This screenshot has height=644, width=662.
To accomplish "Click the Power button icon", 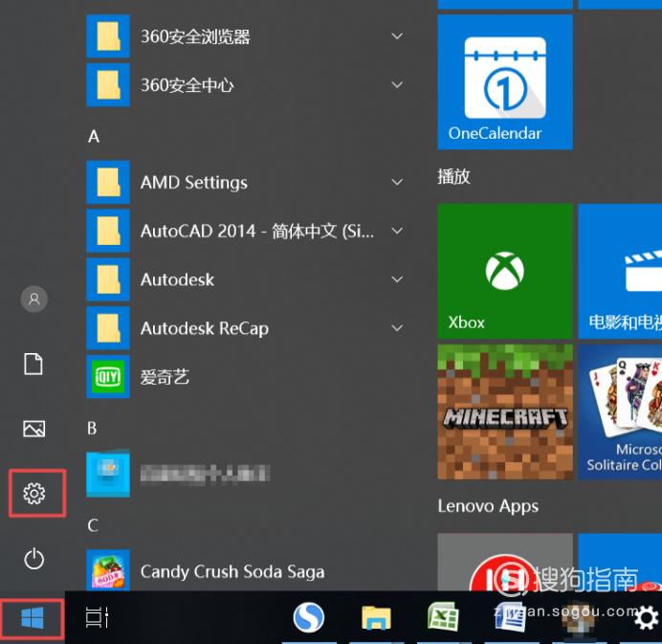I will click(x=33, y=559).
